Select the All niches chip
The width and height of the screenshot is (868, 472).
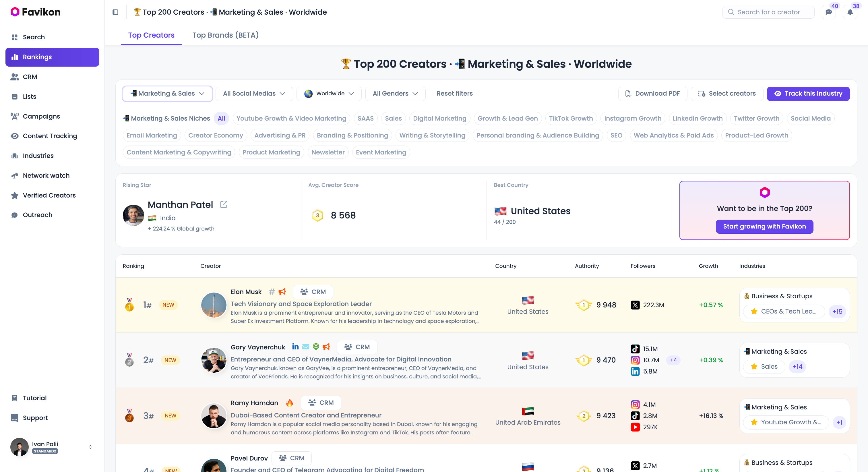click(221, 118)
